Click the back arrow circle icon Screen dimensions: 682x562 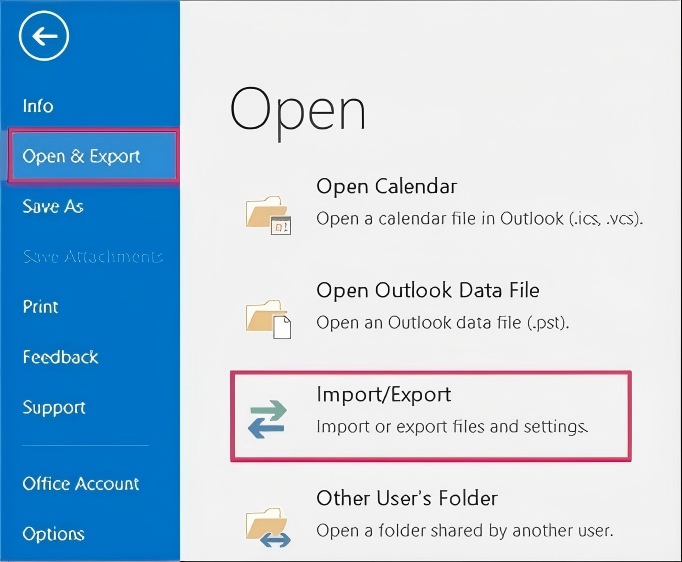click(x=44, y=38)
